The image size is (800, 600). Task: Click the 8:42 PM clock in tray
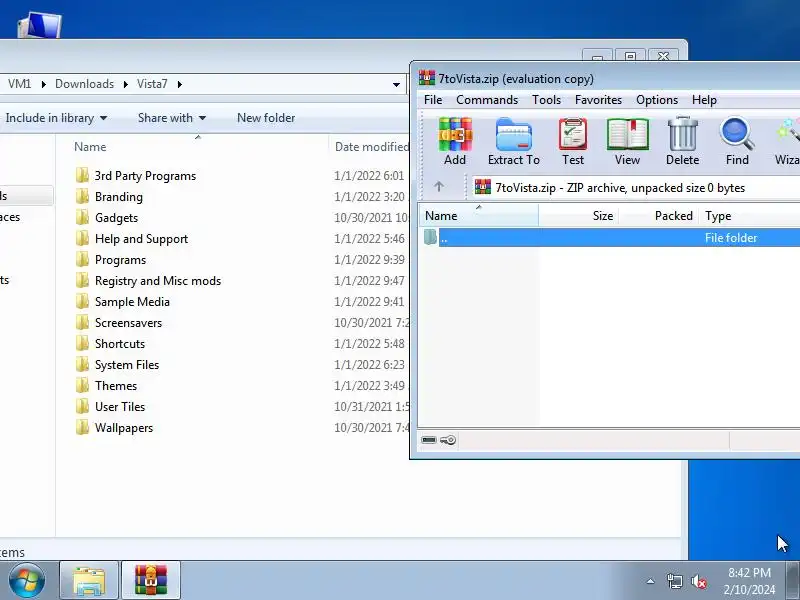(749, 572)
